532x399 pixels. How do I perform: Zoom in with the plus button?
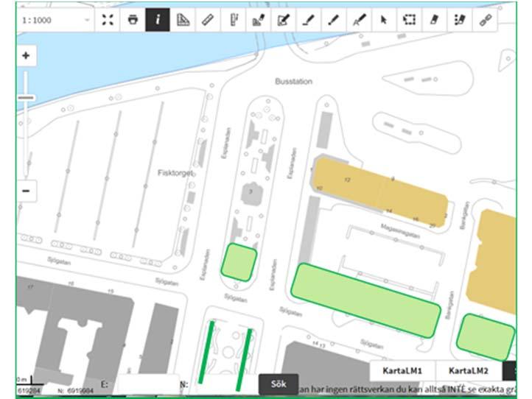pos(26,56)
